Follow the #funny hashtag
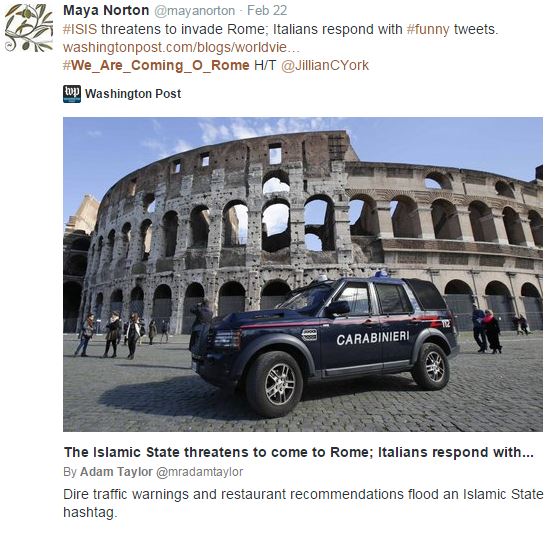Screen dimensions: 560x536 pyautogui.click(x=428, y=29)
